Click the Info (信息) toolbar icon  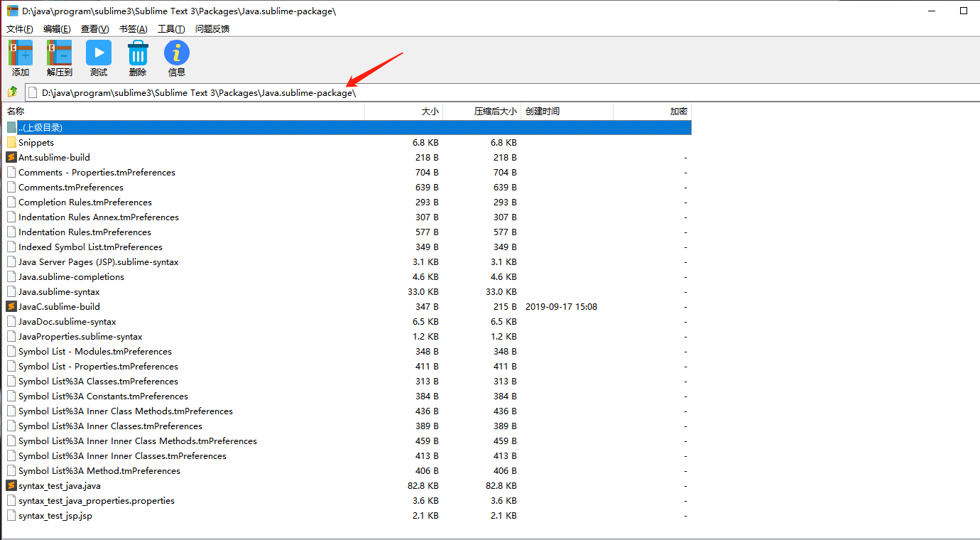point(177,53)
